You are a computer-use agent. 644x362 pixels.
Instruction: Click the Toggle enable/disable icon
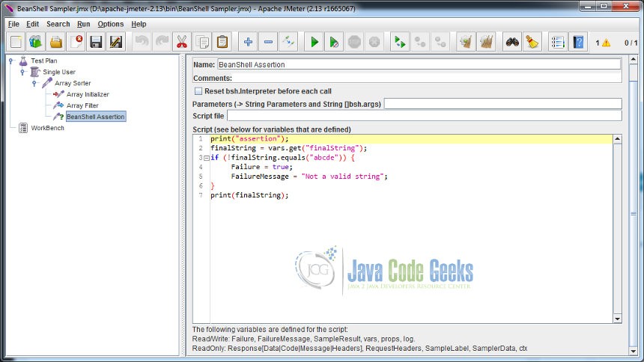coord(288,42)
